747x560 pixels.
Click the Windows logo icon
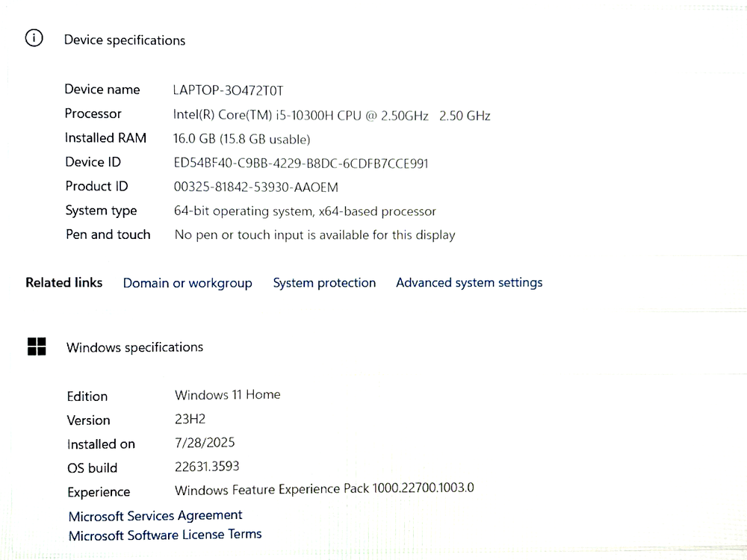coord(37,346)
